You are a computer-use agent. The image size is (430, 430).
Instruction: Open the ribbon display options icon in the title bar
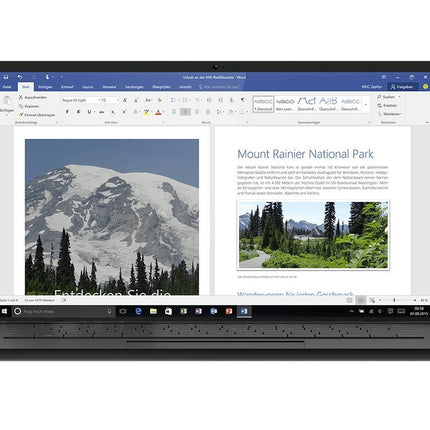[384, 77]
